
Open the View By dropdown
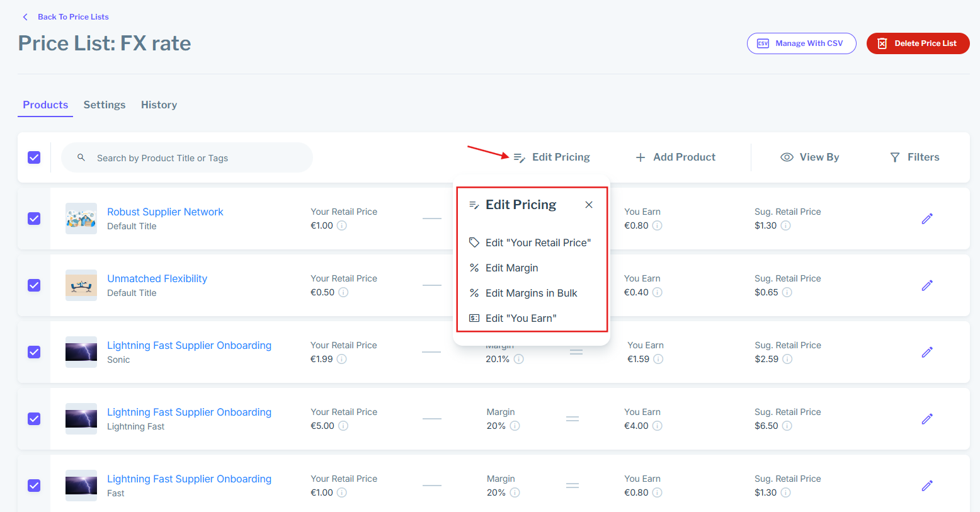tap(810, 157)
